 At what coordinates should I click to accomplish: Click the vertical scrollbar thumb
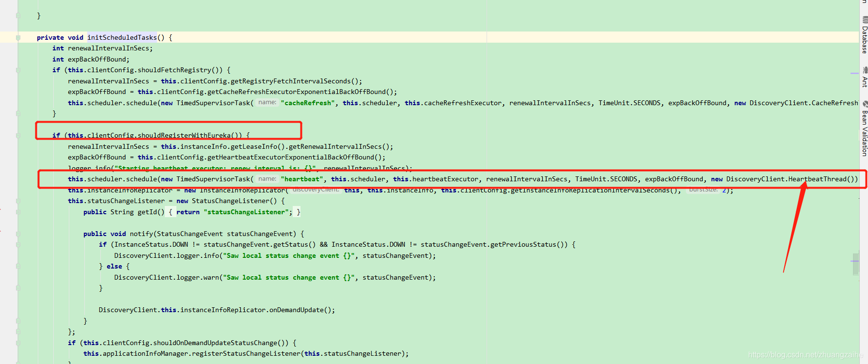click(x=855, y=264)
